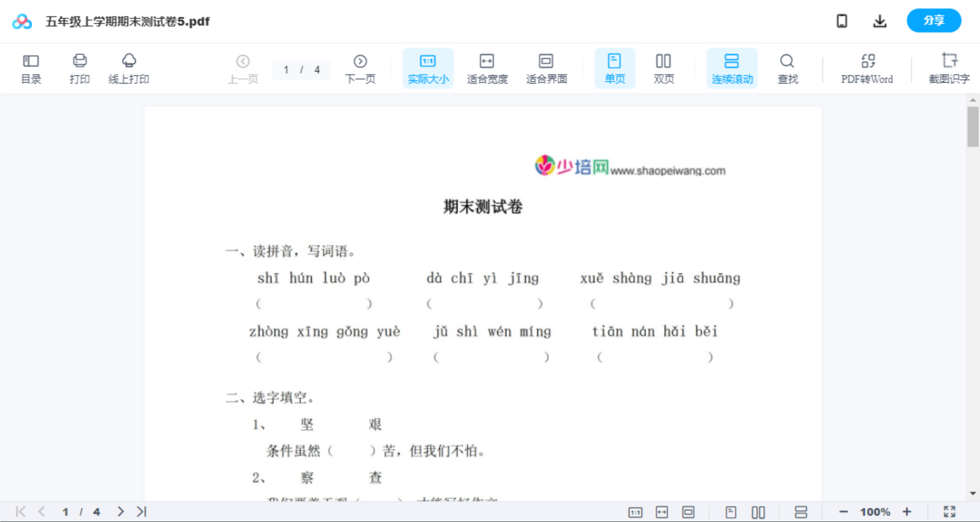
Task: Disable 连续滚动 continuous scrolling
Action: point(732,68)
